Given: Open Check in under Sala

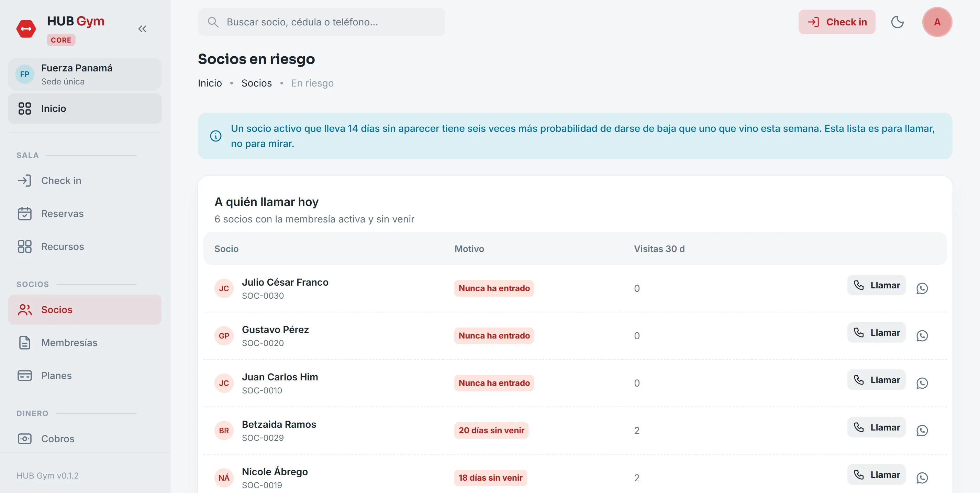Looking at the screenshot, I should pos(85,181).
